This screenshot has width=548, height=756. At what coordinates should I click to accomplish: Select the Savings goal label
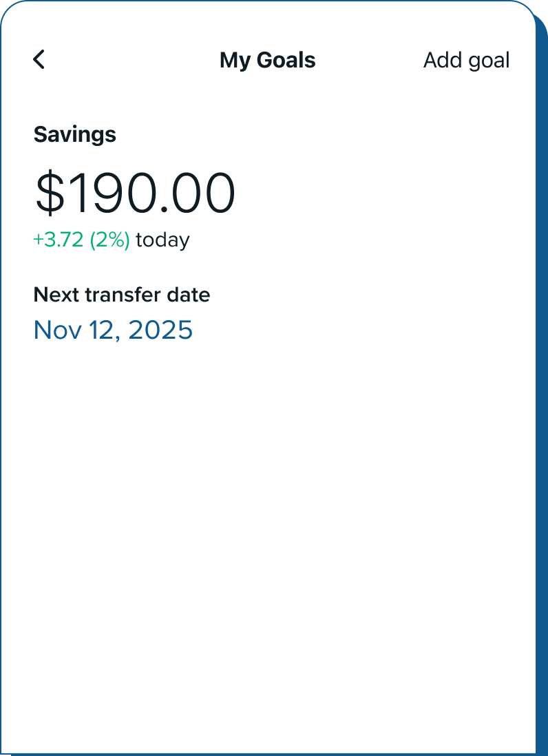(74, 134)
